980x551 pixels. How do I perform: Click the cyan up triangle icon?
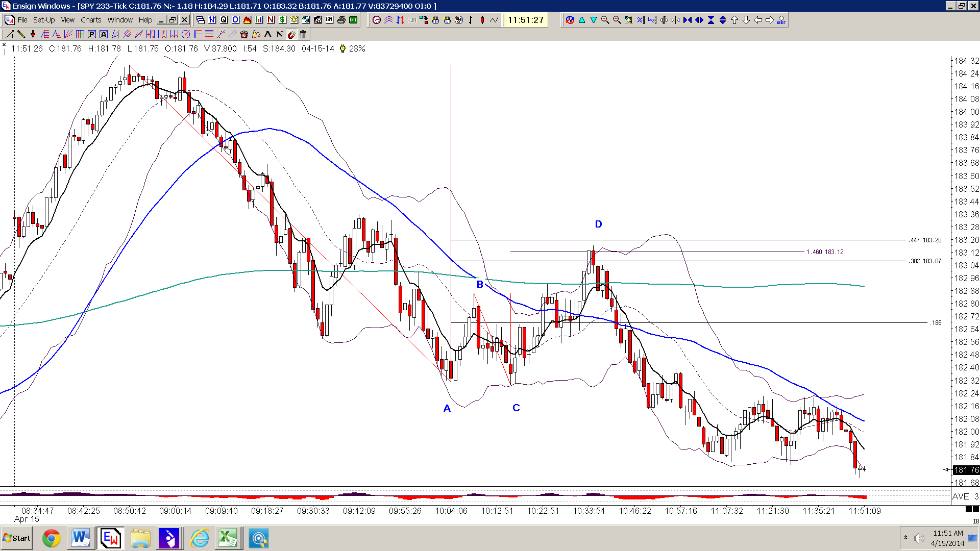[582, 20]
